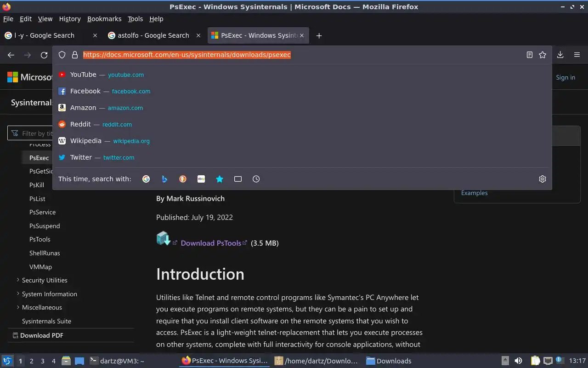Close the astolfo Google Search tab
This screenshot has height=368, width=588.
click(198, 35)
